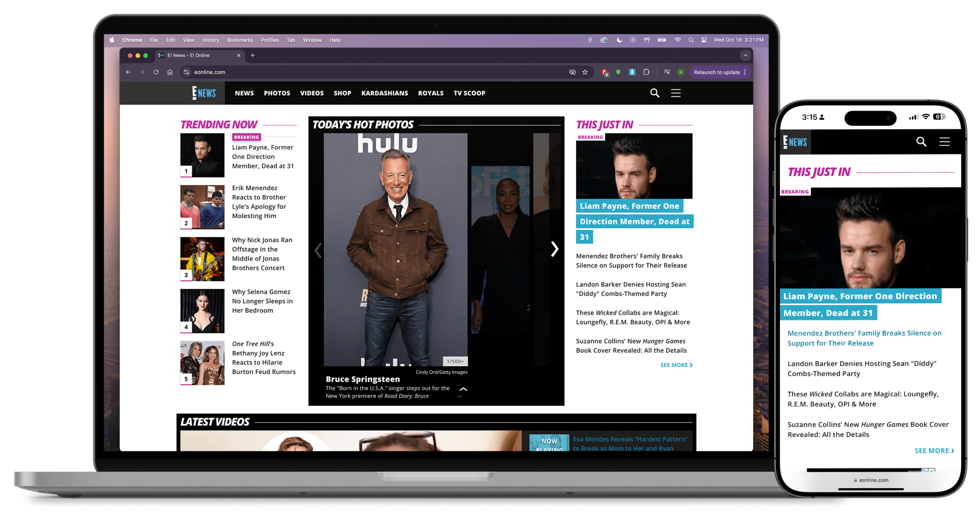The image size is (980, 514).
Task: Expand the tab search chevron
Action: point(745,55)
